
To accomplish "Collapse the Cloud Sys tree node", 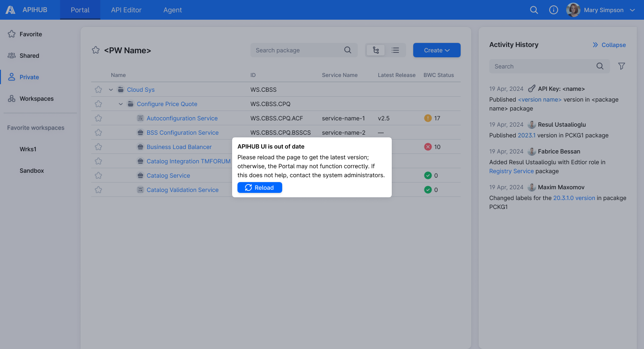I will (x=111, y=89).
